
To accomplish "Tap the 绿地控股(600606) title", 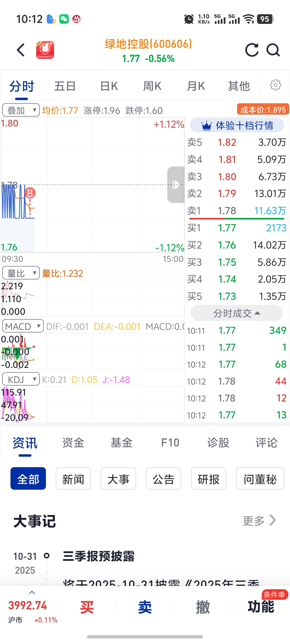I will [x=148, y=44].
